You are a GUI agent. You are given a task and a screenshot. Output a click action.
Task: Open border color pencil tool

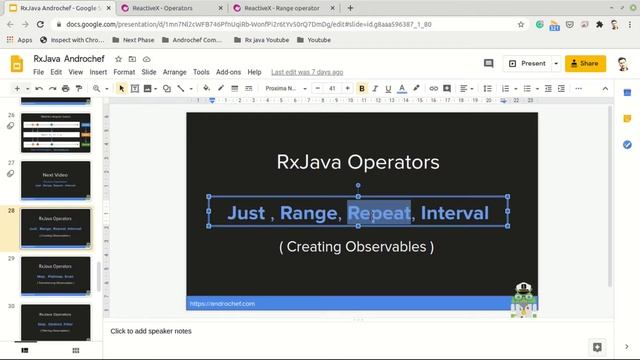tap(221, 88)
